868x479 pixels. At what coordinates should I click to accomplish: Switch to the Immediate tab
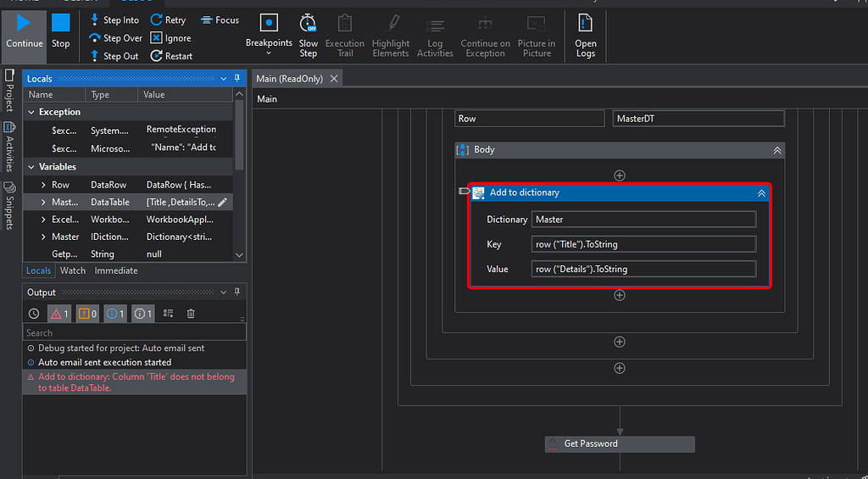116,270
